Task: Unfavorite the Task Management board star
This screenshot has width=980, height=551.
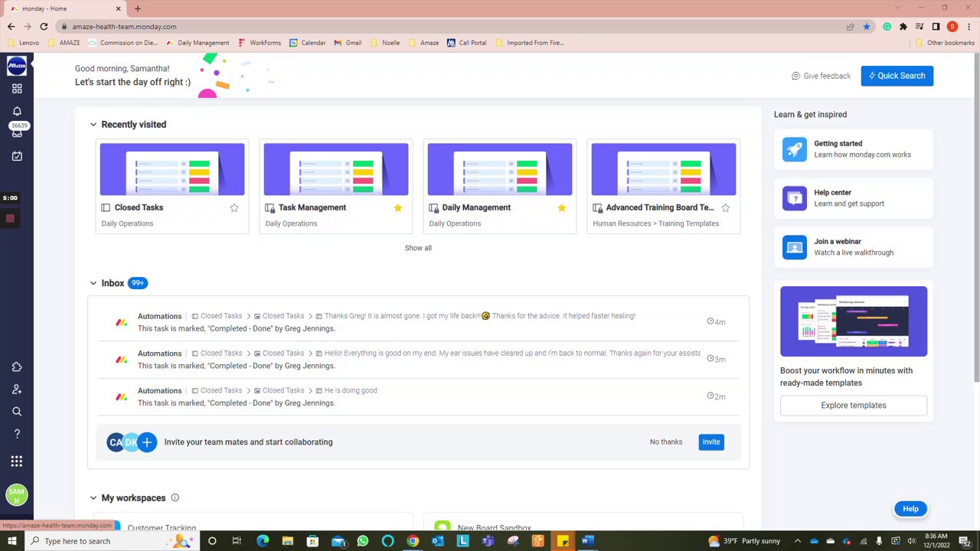Action: 398,207
